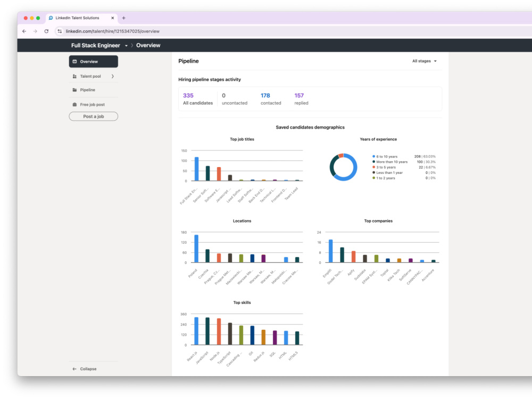Click the Czechia bar in Locations chart
The width and height of the screenshot is (532, 399).
pos(207,256)
